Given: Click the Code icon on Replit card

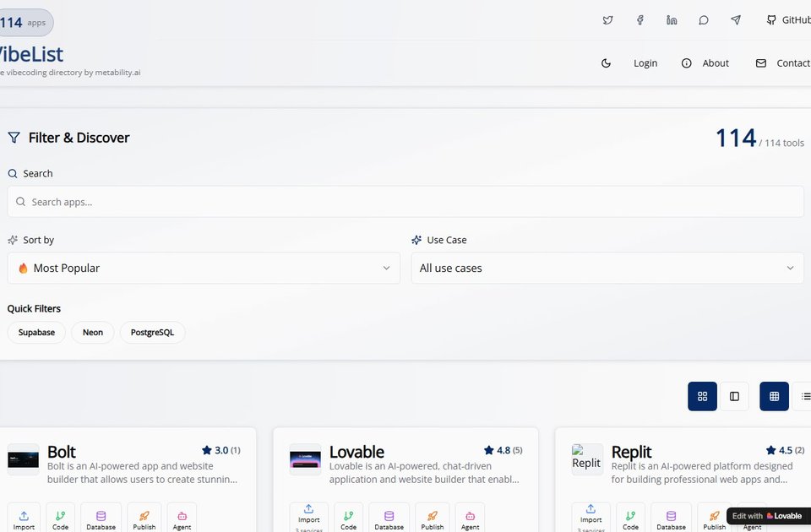Looking at the screenshot, I should pyautogui.click(x=630, y=518).
